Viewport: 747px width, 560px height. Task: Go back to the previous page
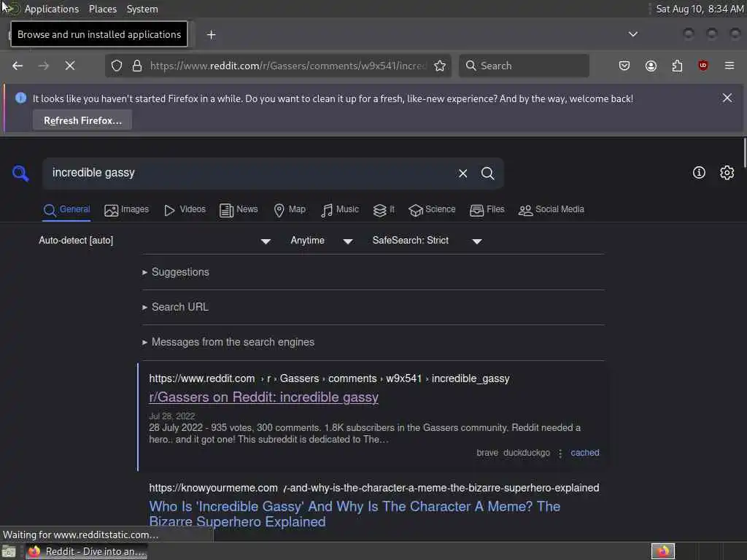click(x=18, y=66)
